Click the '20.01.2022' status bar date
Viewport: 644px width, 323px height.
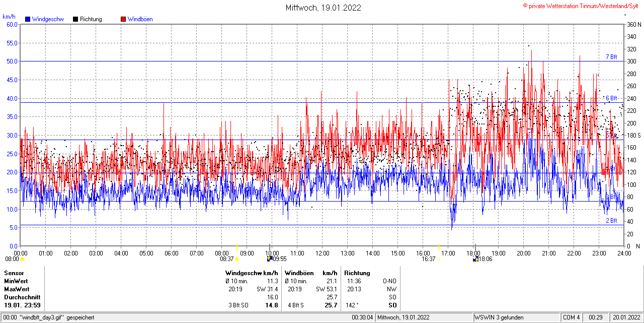click(x=626, y=317)
